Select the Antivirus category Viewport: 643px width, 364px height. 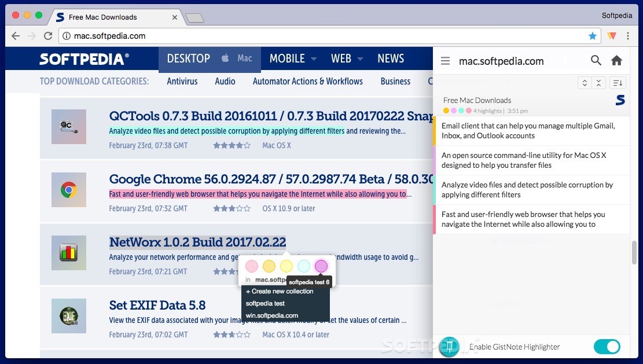[182, 81]
